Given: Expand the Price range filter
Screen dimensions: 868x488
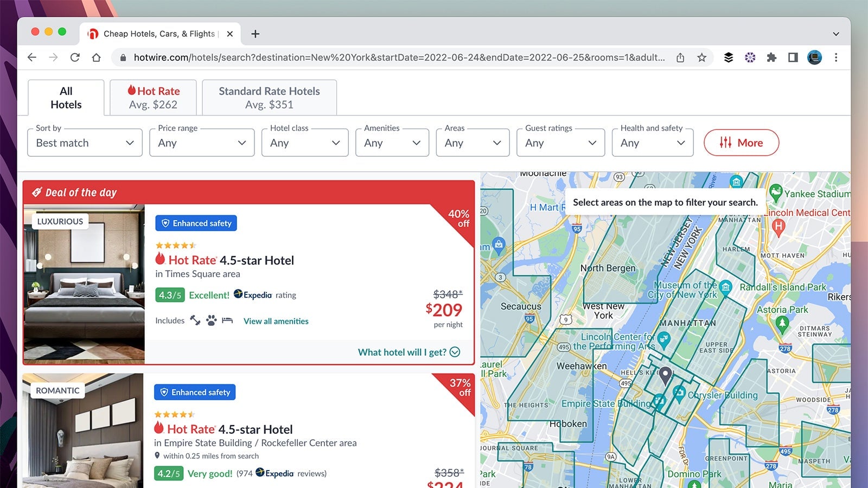Looking at the screenshot, I should click(202, 143).
